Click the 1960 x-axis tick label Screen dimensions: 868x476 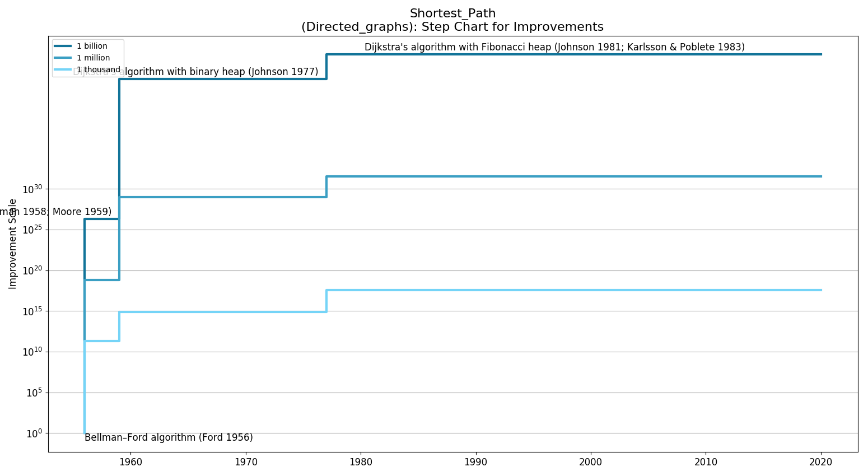coord(130,462)
